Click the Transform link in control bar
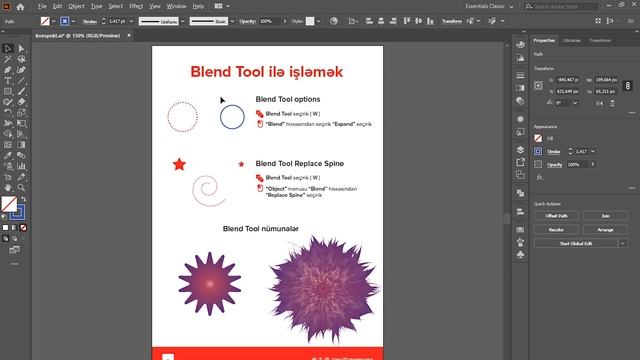 pyautogui.click(x=451, y=21)
